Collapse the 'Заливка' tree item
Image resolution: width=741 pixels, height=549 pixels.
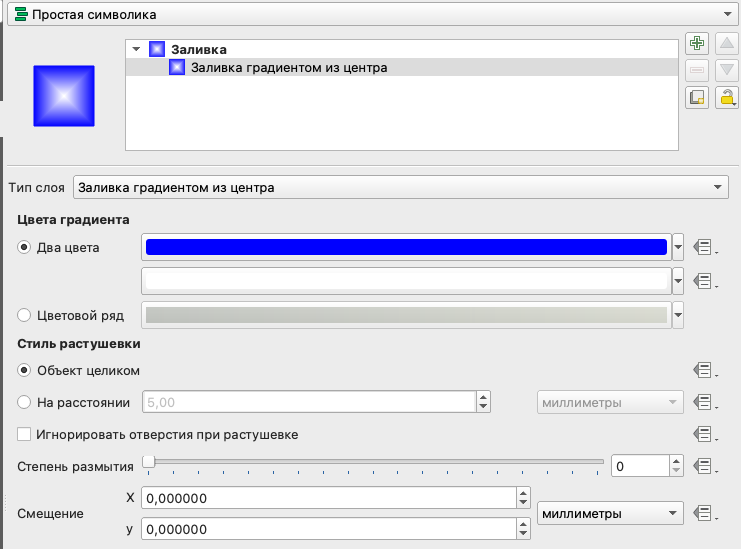click(136, 48)
